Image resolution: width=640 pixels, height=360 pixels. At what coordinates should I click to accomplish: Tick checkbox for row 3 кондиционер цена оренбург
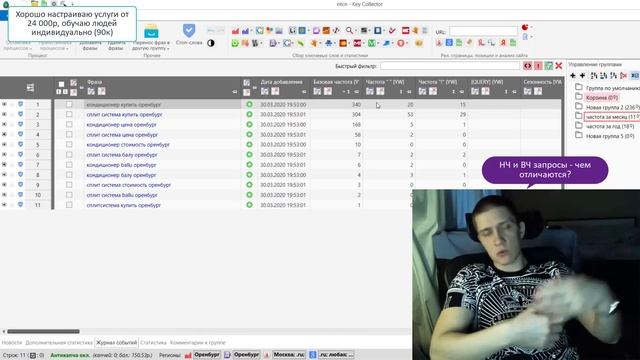pos(69,124)
